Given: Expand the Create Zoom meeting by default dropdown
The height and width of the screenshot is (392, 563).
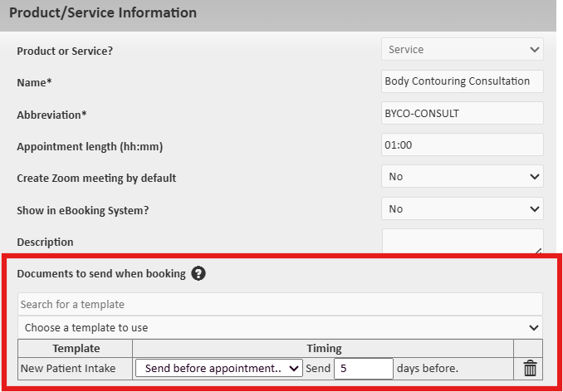Looking at the screenshot, I should (462, 177).
